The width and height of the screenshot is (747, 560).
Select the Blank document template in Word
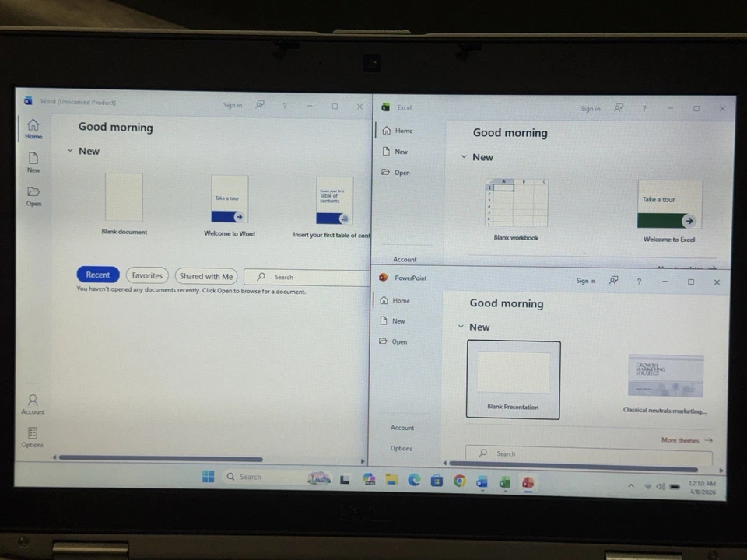[124, 204]
